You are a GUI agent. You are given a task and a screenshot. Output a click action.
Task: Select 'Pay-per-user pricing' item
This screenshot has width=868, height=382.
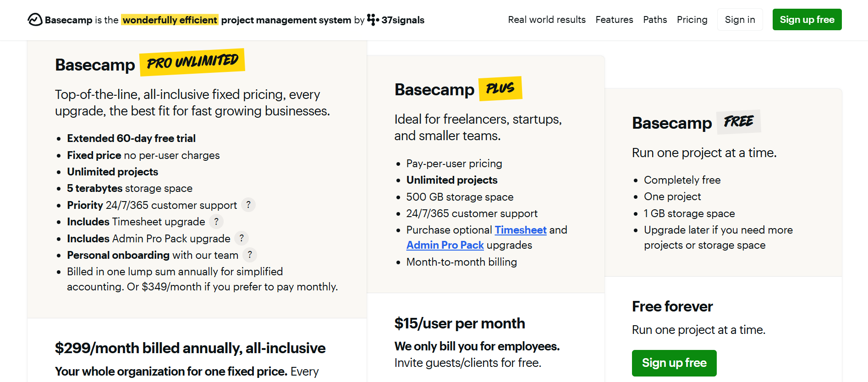click(454, 164)
